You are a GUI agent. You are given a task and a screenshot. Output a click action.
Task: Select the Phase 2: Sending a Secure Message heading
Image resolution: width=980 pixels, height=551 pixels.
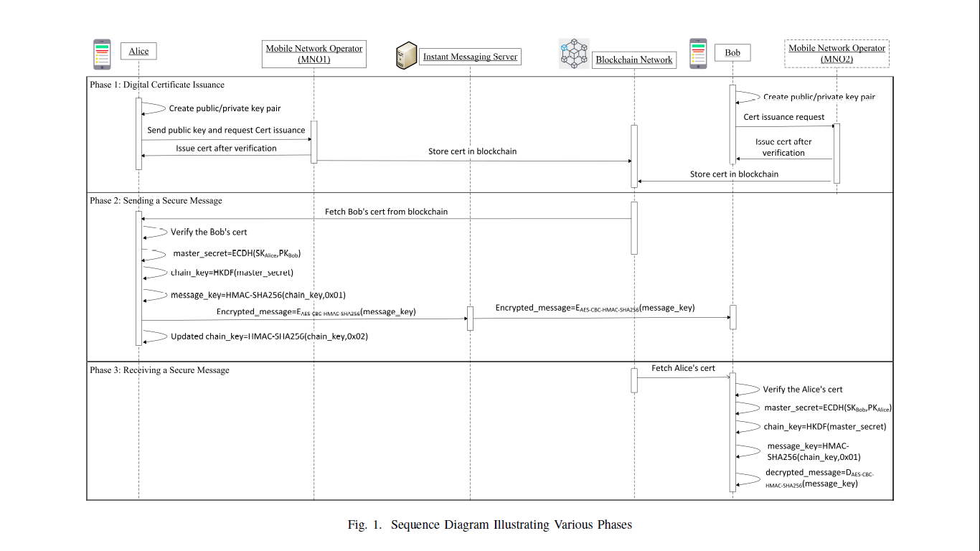pos(156,201)
